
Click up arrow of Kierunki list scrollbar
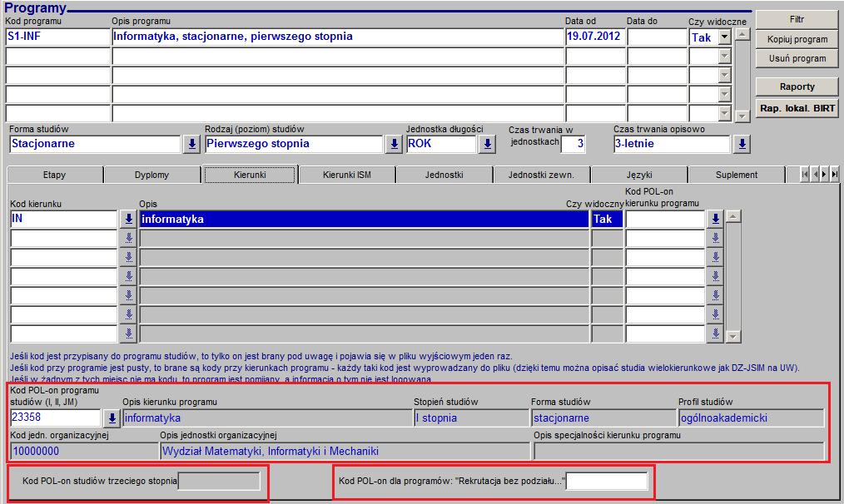(x=733, y=216)
